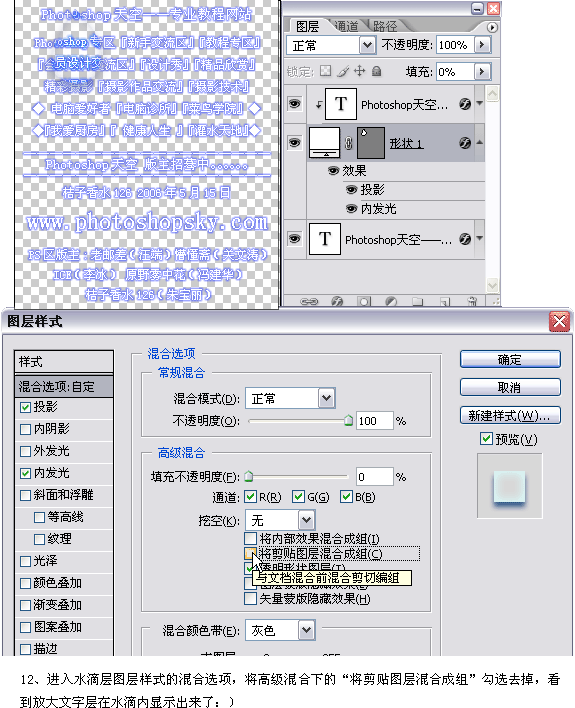
Task: Hide the 形状 1 layer via eye icon
Action: [x=295, y=143]
